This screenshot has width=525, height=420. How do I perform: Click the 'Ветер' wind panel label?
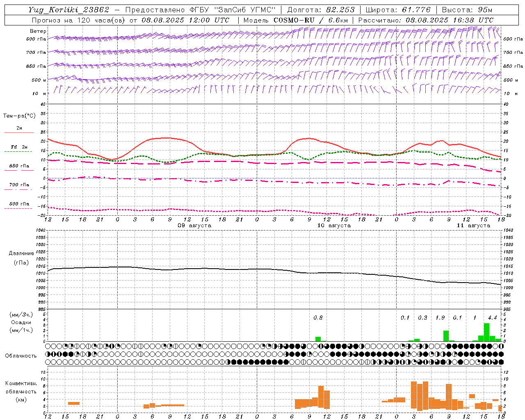(x=38, y=31)
